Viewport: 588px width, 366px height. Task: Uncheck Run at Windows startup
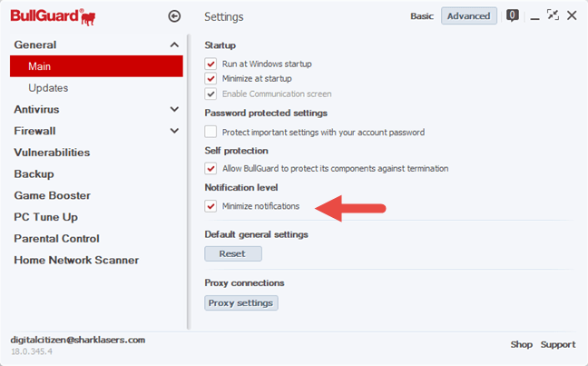click(x=211, y=64)
